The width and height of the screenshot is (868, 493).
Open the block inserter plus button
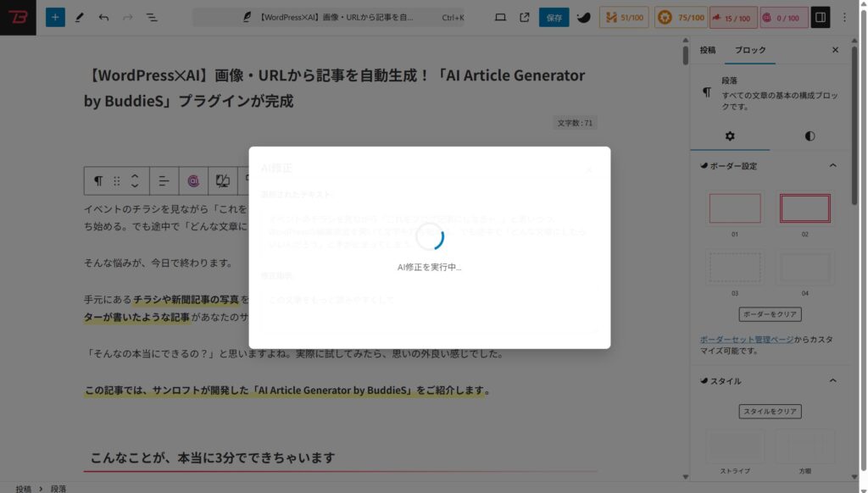[55, 18]
